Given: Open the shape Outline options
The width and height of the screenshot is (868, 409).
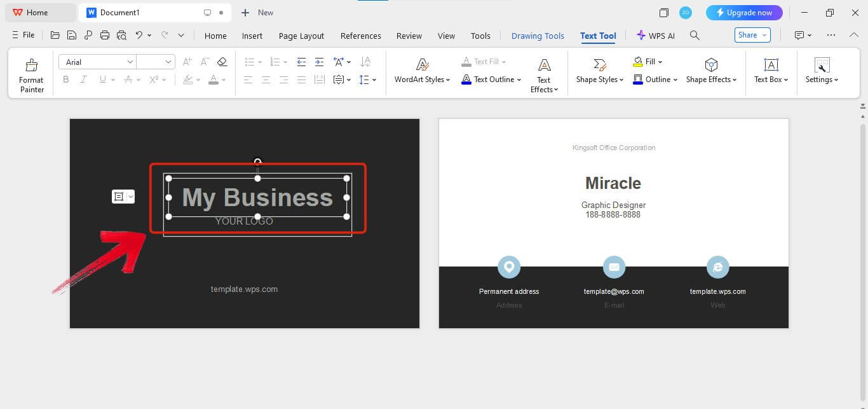Looking at the screenshot, I should (x=655, y=80).
